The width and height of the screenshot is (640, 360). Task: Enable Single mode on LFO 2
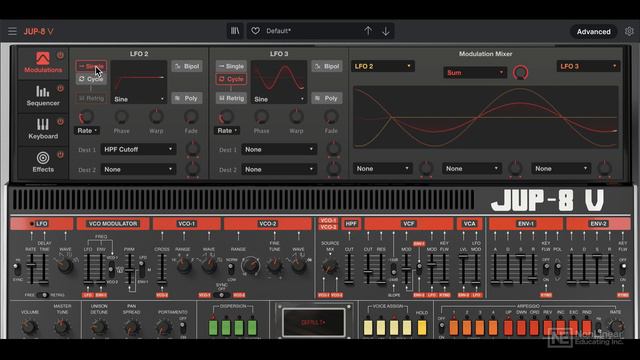point(91,66)
